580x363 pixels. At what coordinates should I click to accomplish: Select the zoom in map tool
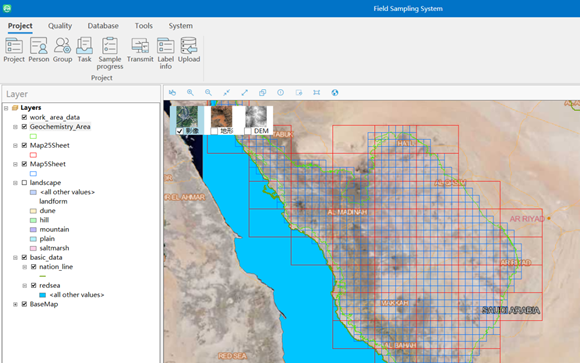(x=190, y=93)
